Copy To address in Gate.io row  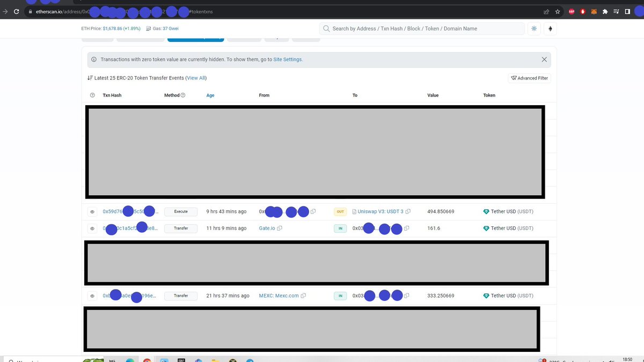407,228
